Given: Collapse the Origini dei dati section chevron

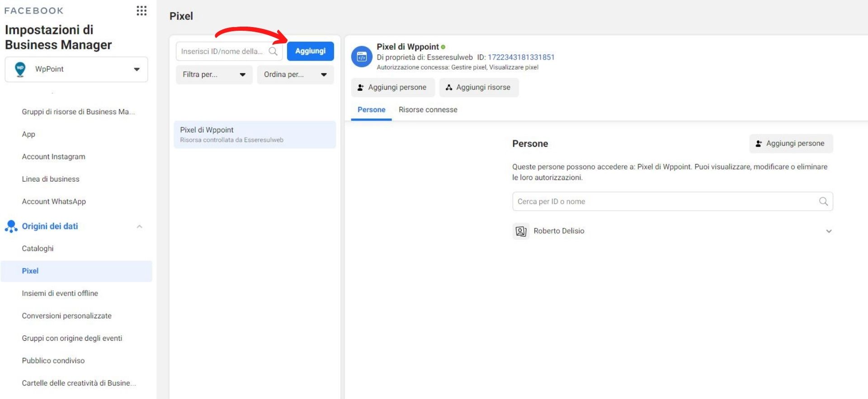Looking at the screenshot, I should point(139,226).
